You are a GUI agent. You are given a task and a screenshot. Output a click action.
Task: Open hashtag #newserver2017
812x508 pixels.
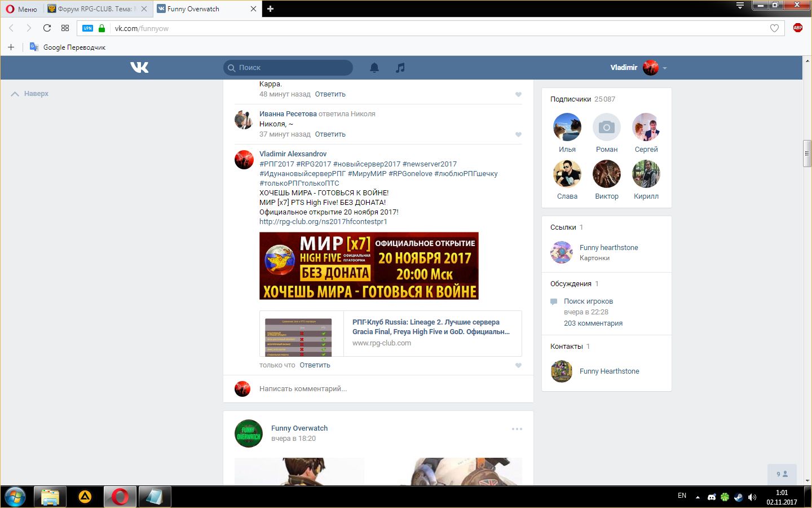[430, 164]
